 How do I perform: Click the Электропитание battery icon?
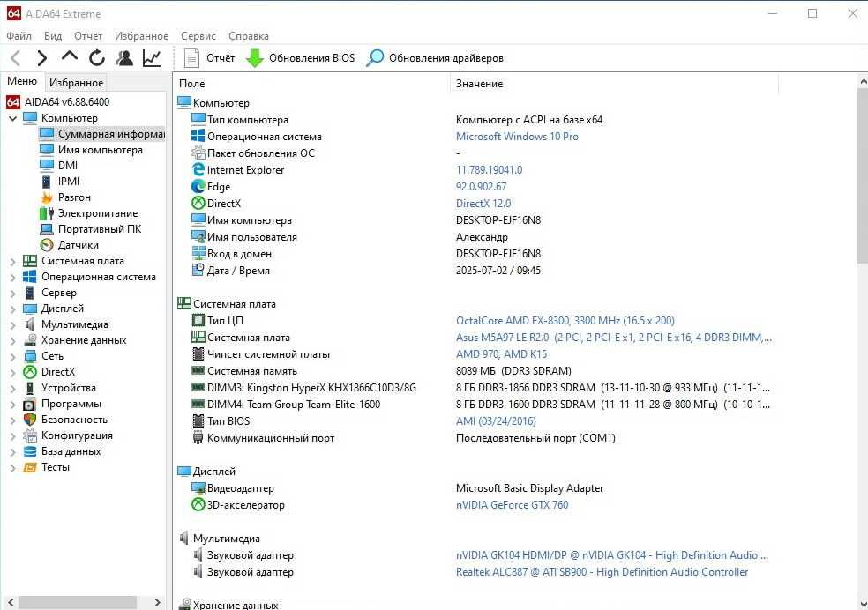(x=47, y=213)
